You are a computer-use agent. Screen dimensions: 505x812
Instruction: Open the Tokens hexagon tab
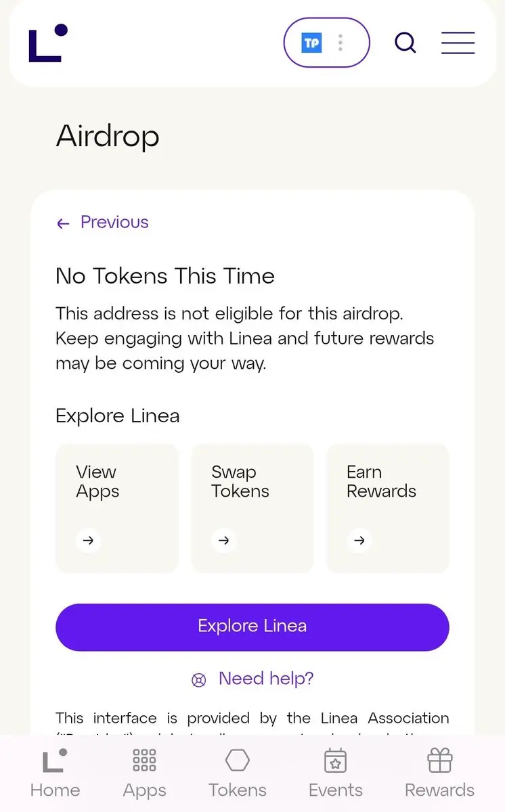[x=238, y=773]
